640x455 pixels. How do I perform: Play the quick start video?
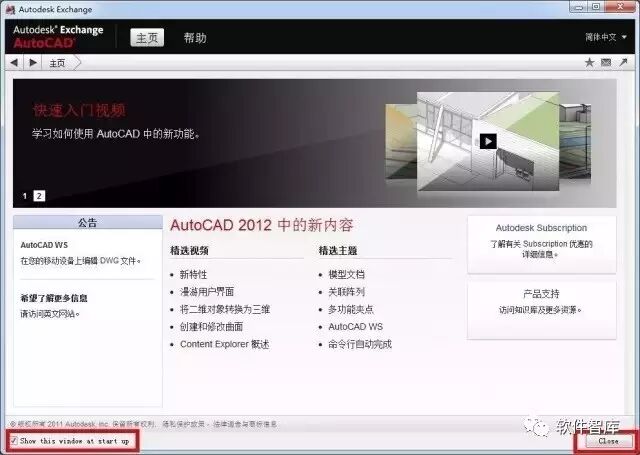point(488,141)
